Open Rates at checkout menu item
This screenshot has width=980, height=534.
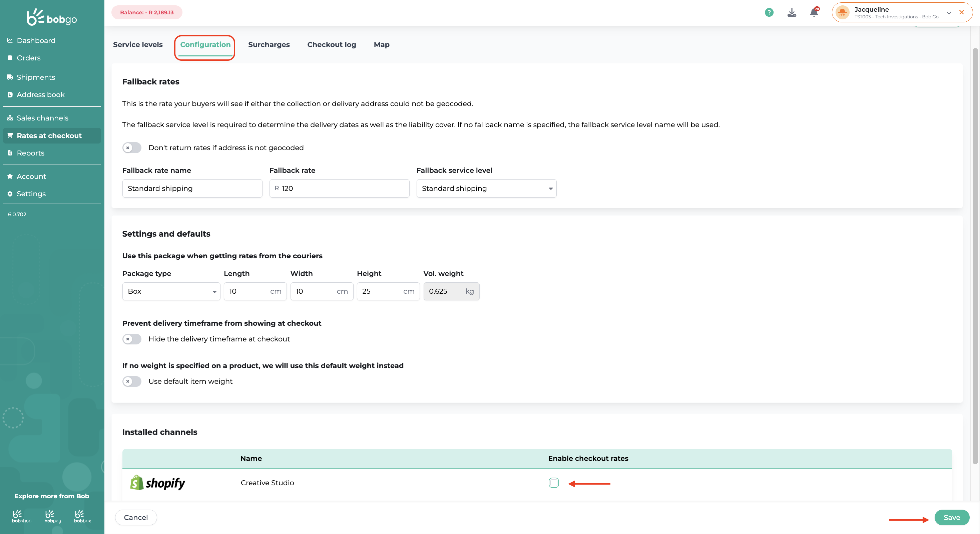pyautogui.click(x=52, y=136)
